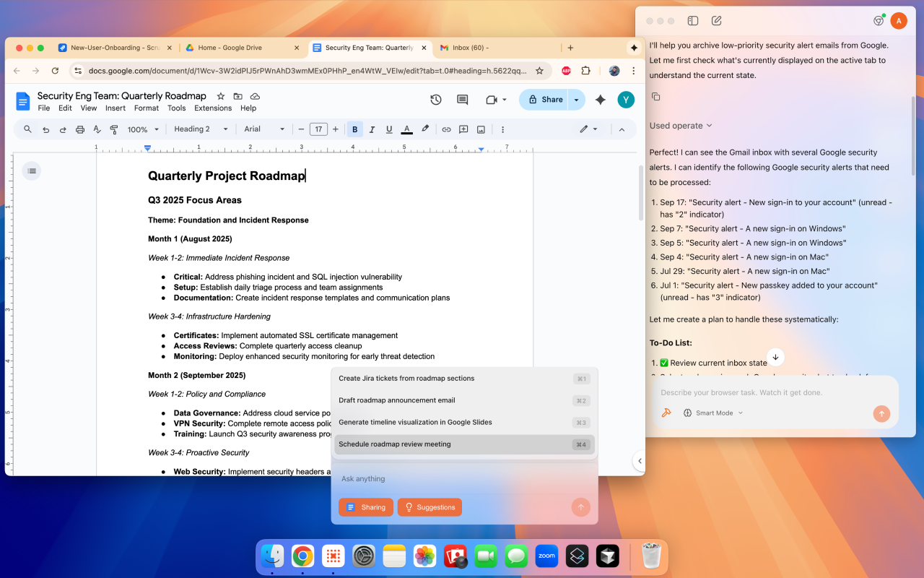Start a new chat in the assistant window

717,21
